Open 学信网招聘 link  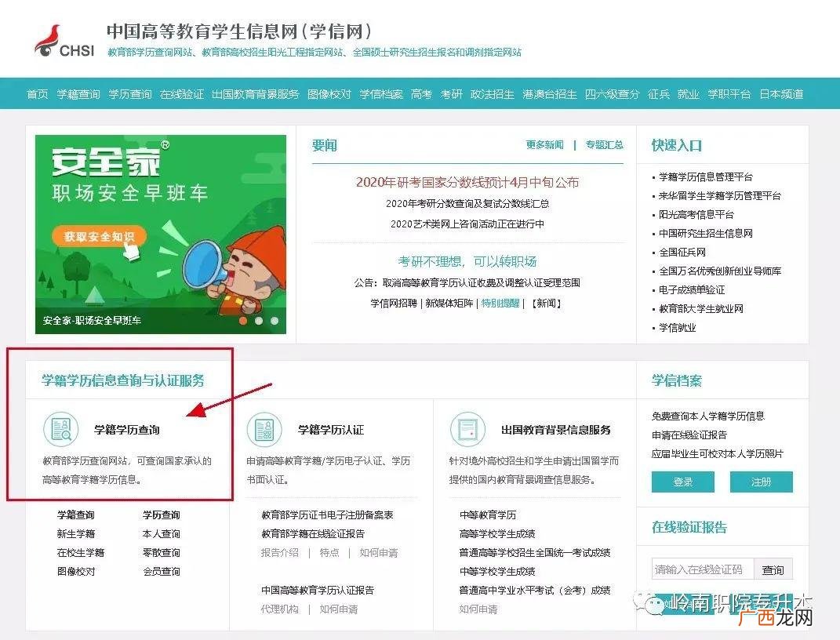[393, 303]
